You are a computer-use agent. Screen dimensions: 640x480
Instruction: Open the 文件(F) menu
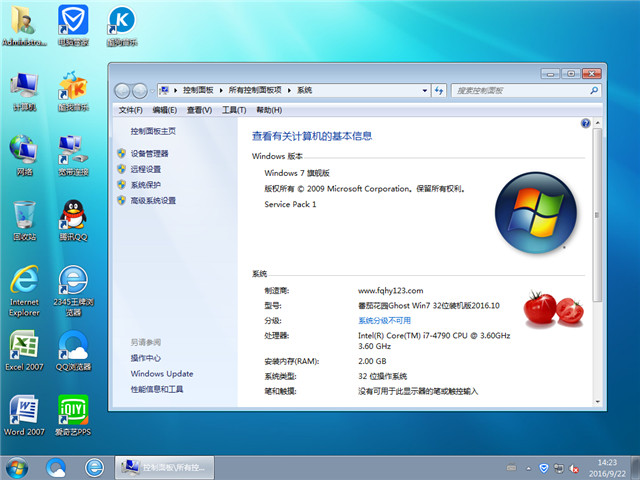coord(130,110)
